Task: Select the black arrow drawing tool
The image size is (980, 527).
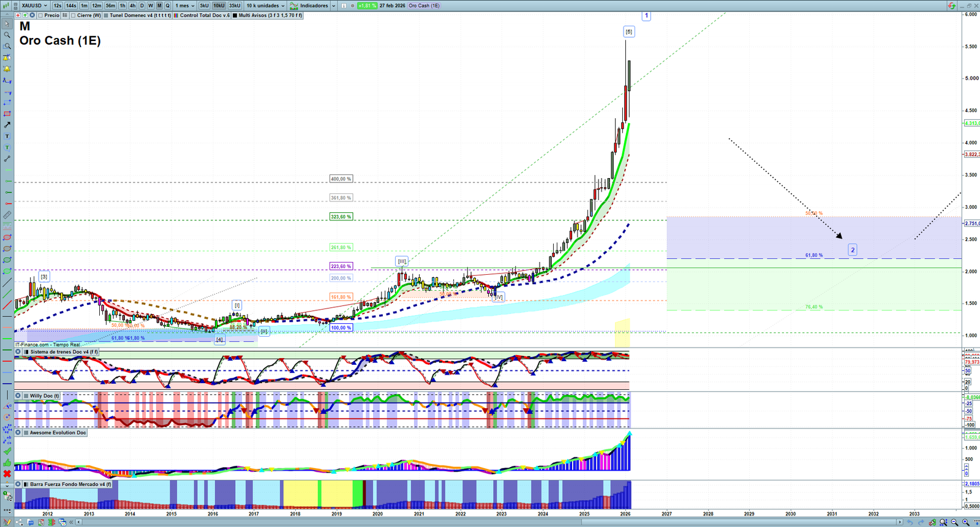Action: (x=7, y=125)
